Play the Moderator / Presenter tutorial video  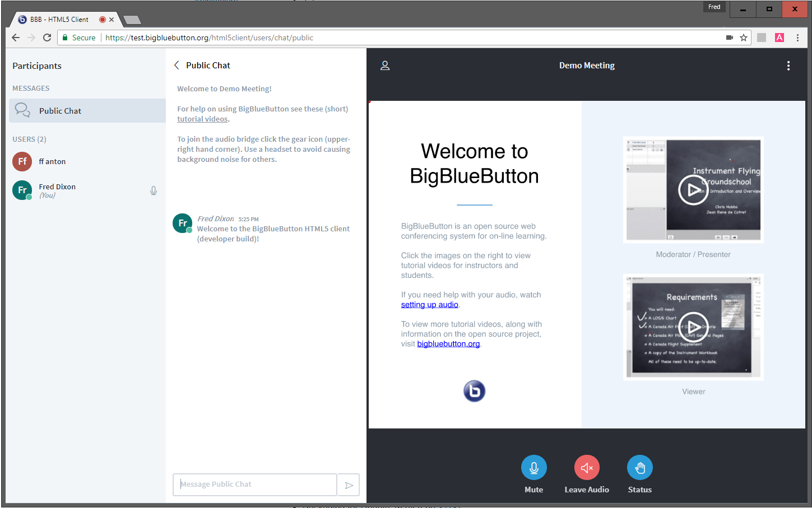[693, 190]
